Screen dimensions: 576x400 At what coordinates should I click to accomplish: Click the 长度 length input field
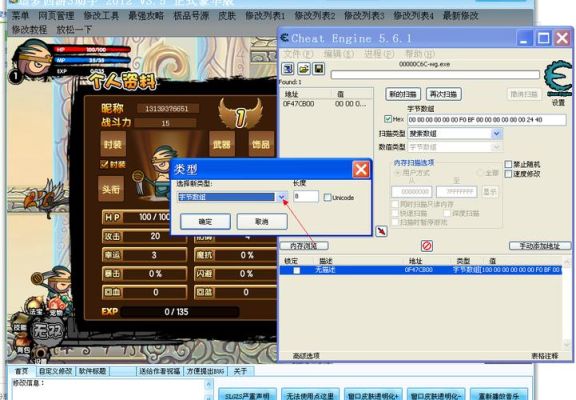(x=306, y=196)
